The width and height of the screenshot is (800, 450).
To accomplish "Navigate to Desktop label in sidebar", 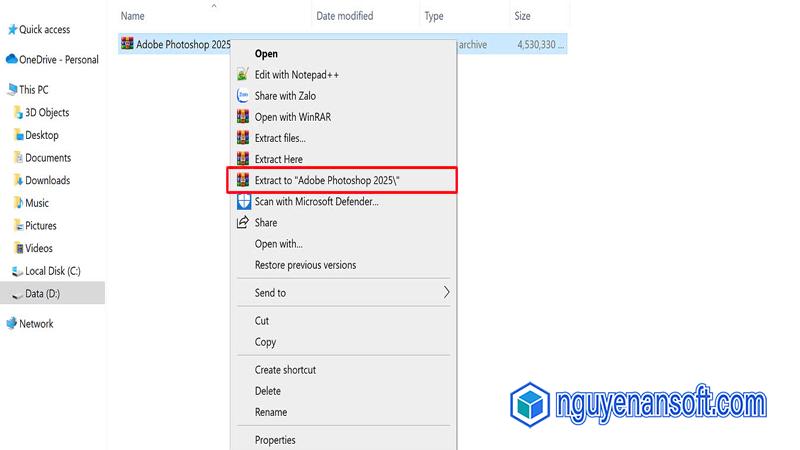I will click(42, 135).
